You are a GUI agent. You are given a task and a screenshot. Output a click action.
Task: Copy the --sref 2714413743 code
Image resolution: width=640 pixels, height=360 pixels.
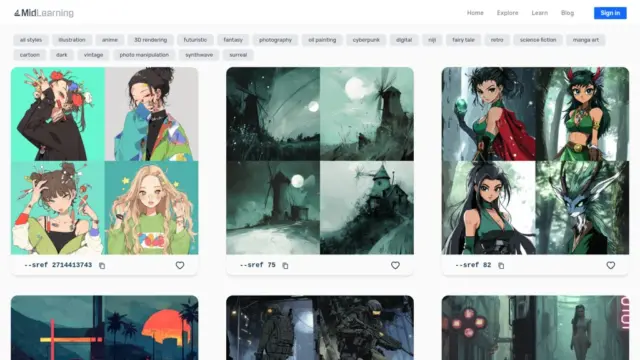102,266
